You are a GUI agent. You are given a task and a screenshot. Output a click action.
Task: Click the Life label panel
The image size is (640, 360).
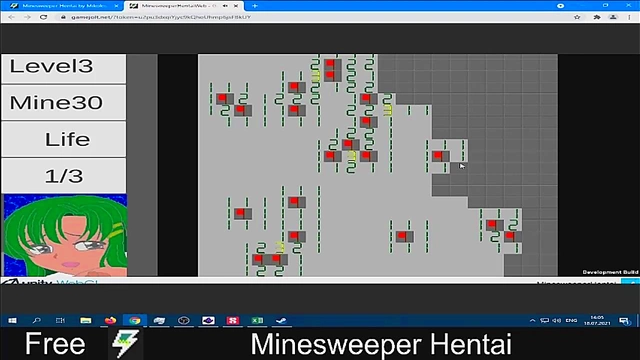tap(64, 139)
